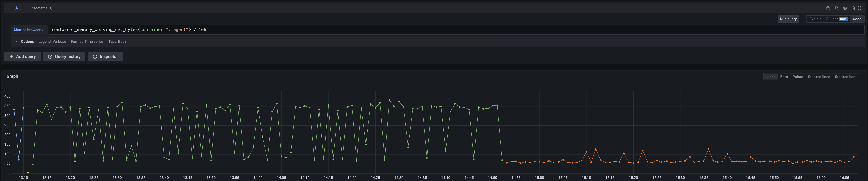Viewport: 868px width, 181px height.
Task: Click the plus icon next to Add query
Action: tap(11, 56)
